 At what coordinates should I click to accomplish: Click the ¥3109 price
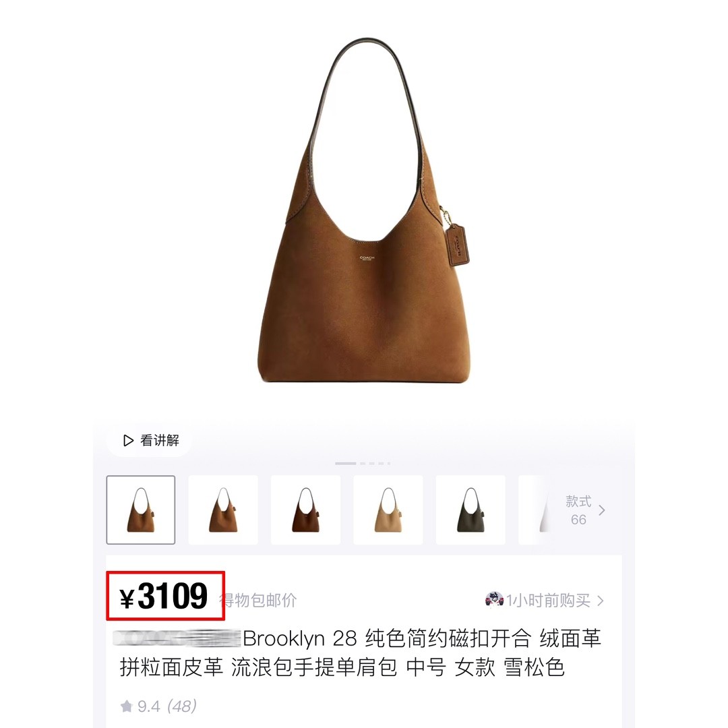click(164, 596)
